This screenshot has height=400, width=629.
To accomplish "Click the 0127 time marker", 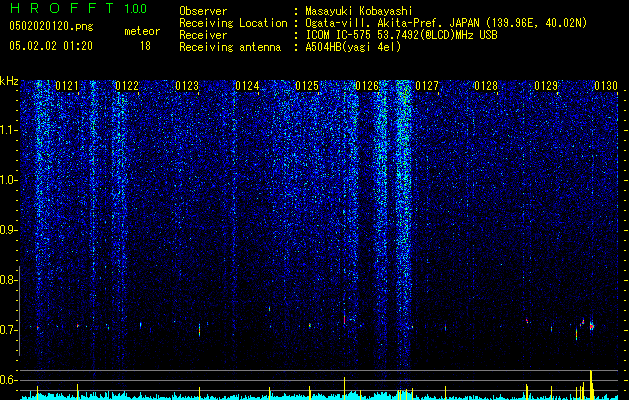I will click(427, 86).
